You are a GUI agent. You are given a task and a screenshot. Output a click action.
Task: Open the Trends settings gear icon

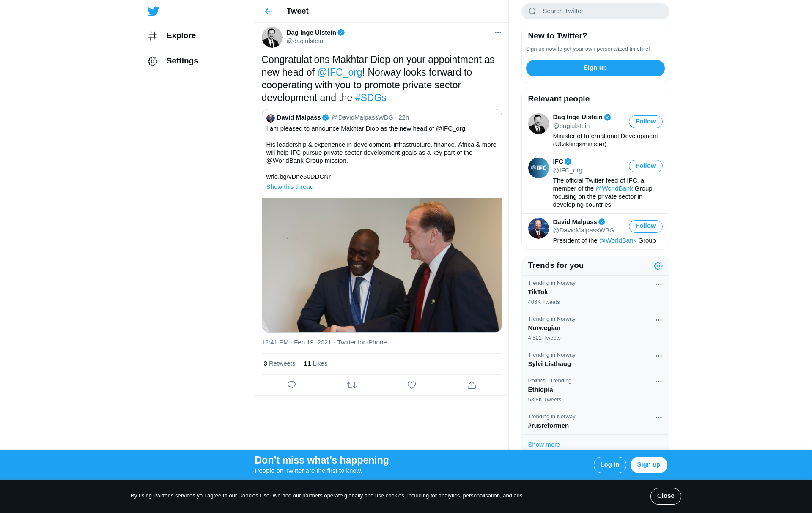(658, 266)
